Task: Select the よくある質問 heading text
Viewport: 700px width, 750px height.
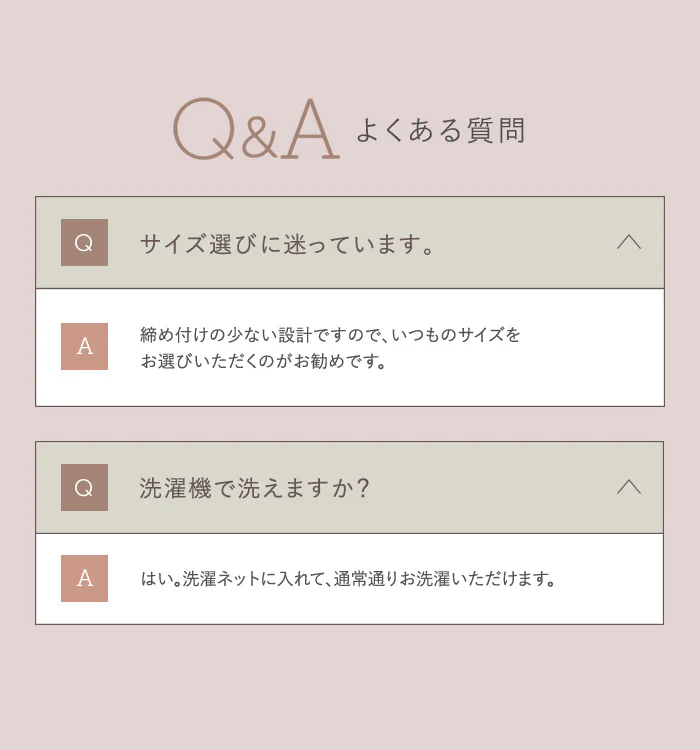Action: click(x=441, y=130)
